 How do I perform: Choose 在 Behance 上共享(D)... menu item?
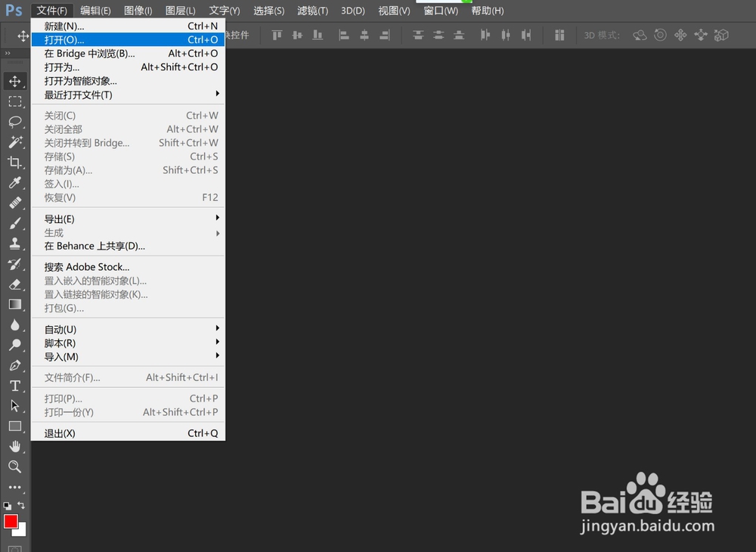(x=128, y=247)
